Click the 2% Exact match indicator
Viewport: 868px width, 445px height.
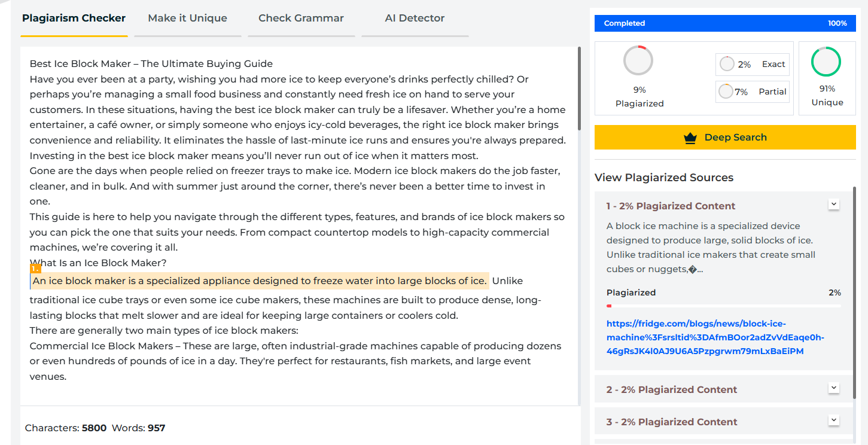click(753, 65)
